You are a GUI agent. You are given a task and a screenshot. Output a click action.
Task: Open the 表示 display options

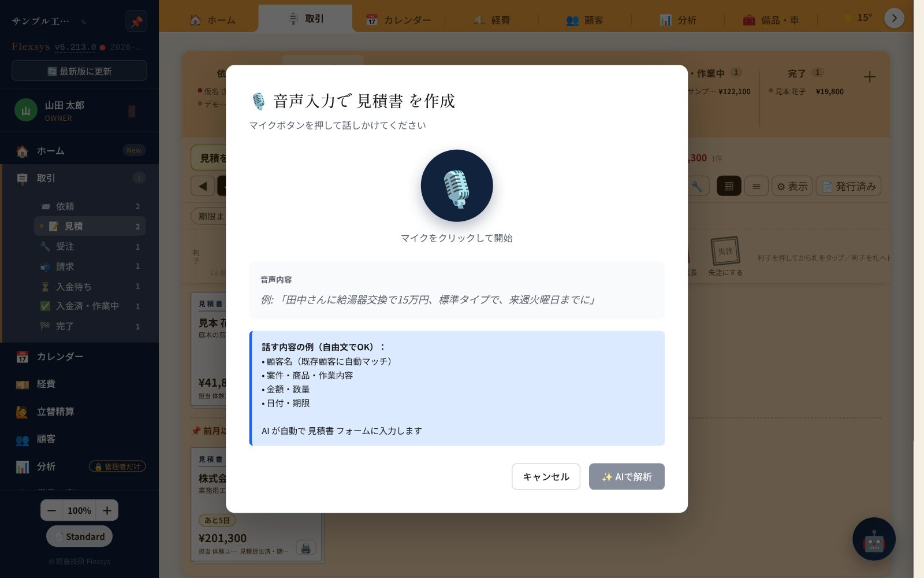792,186
